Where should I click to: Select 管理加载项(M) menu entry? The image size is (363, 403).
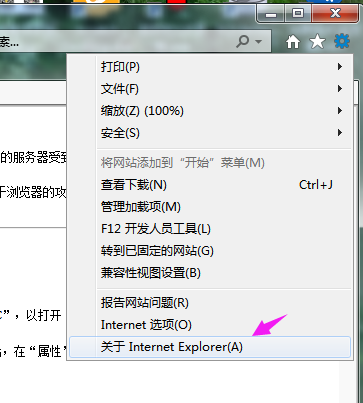click(210, 207)
